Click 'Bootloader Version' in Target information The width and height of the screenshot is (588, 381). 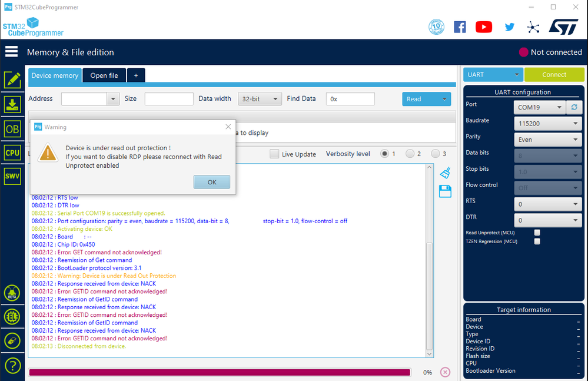click(x=490, y=370)
